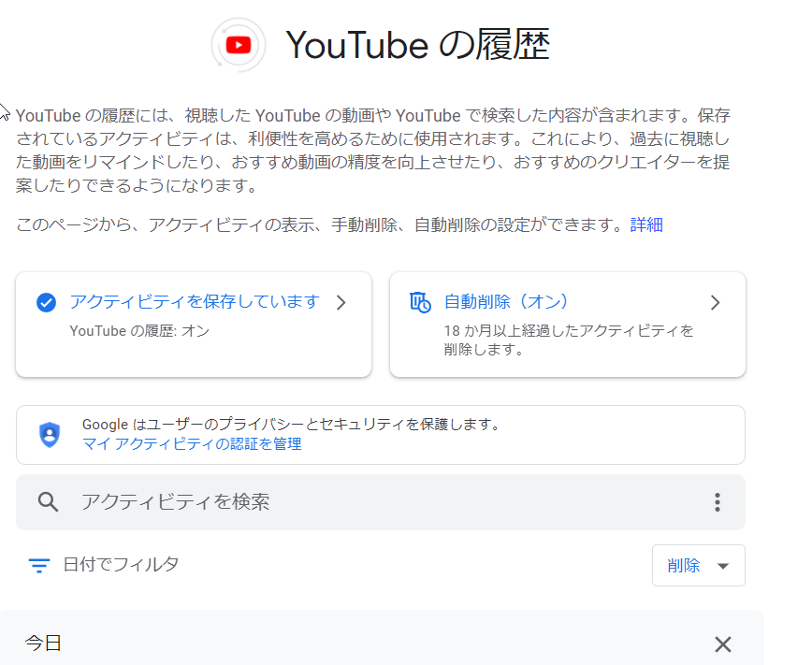This screenshot has width=812, height=665.
Task: Click the blue checkmark icon beside アクティビティを保存しています
Action: (48, 301)
